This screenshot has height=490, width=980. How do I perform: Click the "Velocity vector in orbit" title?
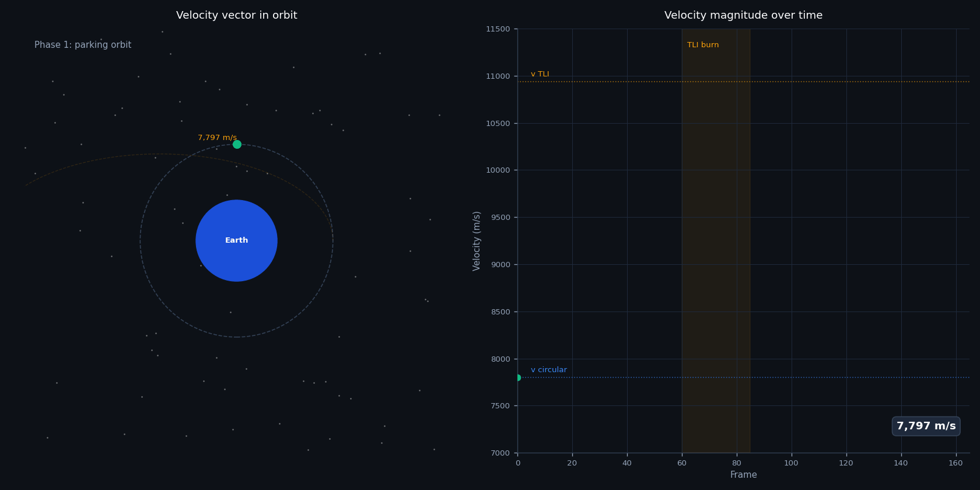(x=237, y=16)
